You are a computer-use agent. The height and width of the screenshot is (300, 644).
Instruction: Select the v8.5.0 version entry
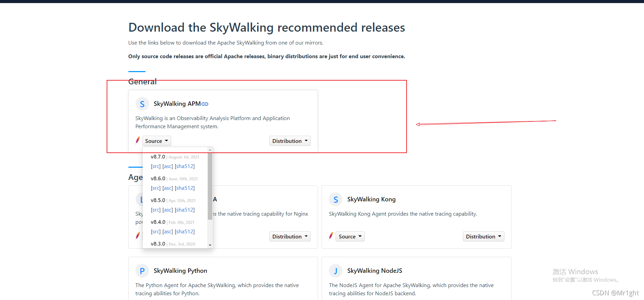click(x=158, y=200)
